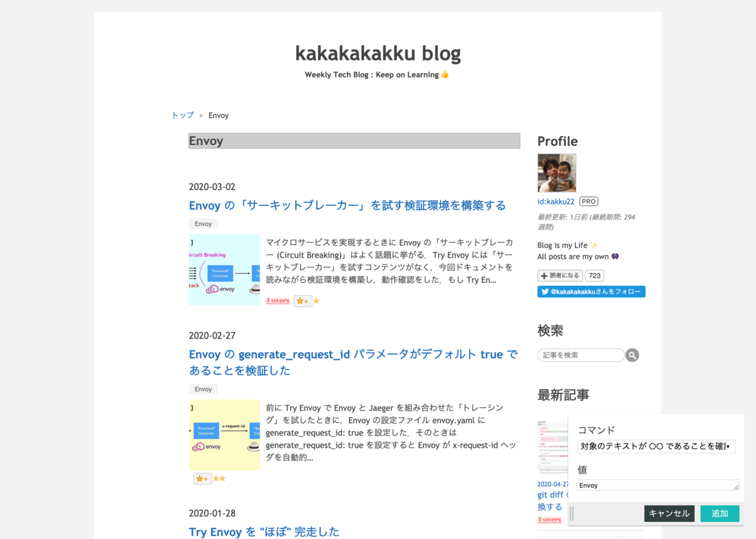The image size is (756, 539).
Task: Click the drag handle at the popup's left edge
Action: (572, 513)
